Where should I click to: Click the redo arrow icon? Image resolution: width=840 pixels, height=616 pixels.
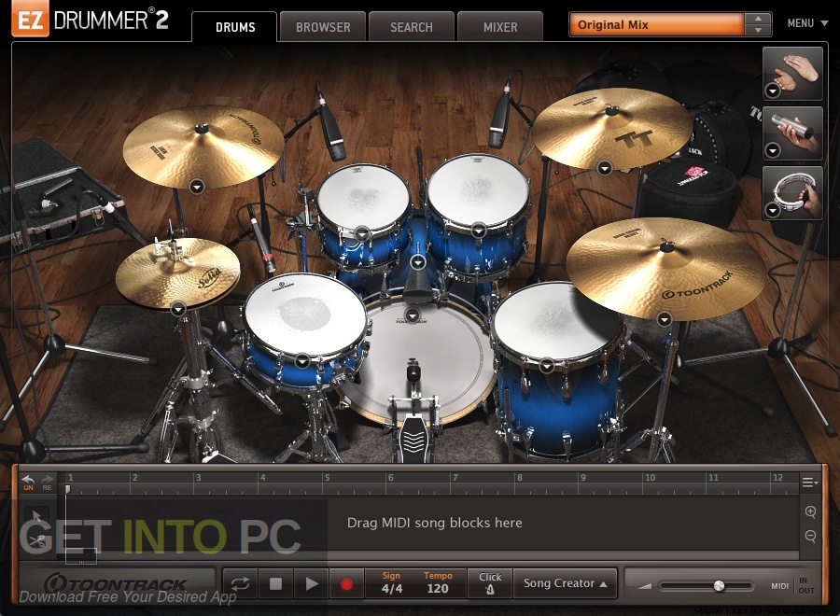pos(48,481)
